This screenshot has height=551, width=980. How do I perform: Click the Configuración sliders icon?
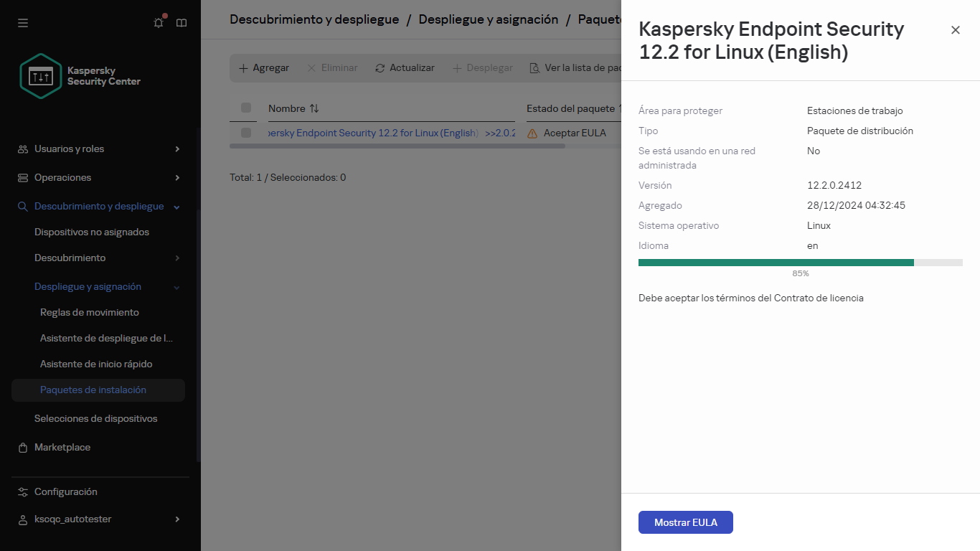23,491
